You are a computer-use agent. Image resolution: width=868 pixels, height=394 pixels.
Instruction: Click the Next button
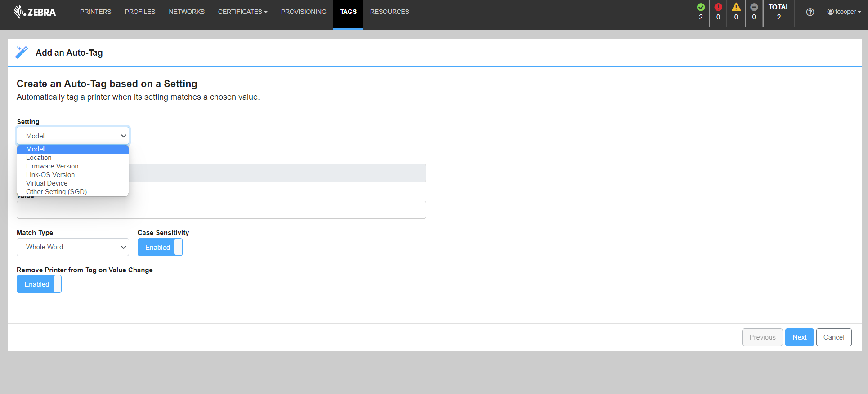click(x=799, y=337)
